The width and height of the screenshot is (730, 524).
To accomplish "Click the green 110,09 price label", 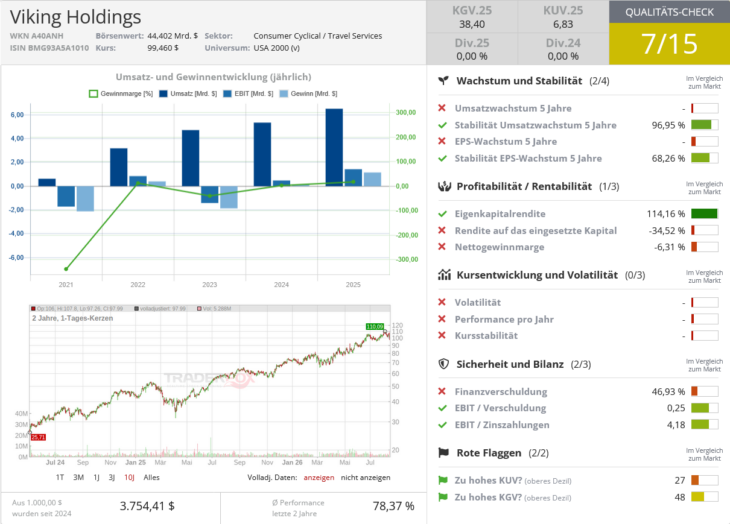I will [x=375, y=326].
